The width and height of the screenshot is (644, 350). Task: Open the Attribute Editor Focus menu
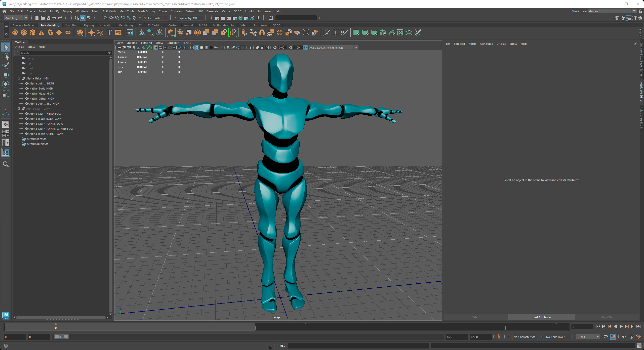[x=472, y=44]
